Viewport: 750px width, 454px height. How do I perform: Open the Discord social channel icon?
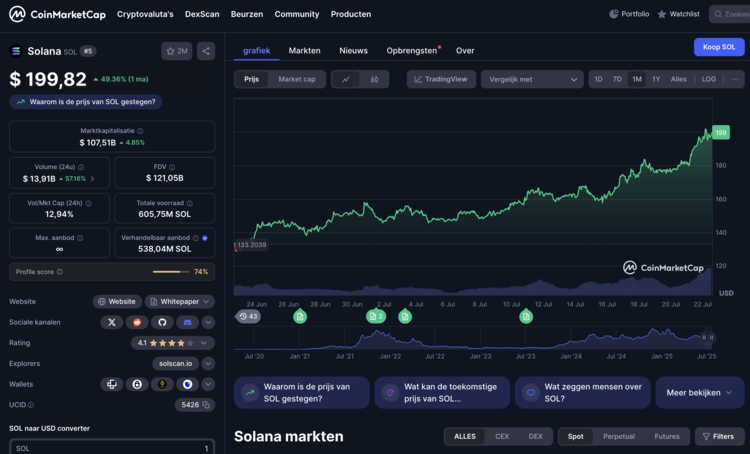188,322
